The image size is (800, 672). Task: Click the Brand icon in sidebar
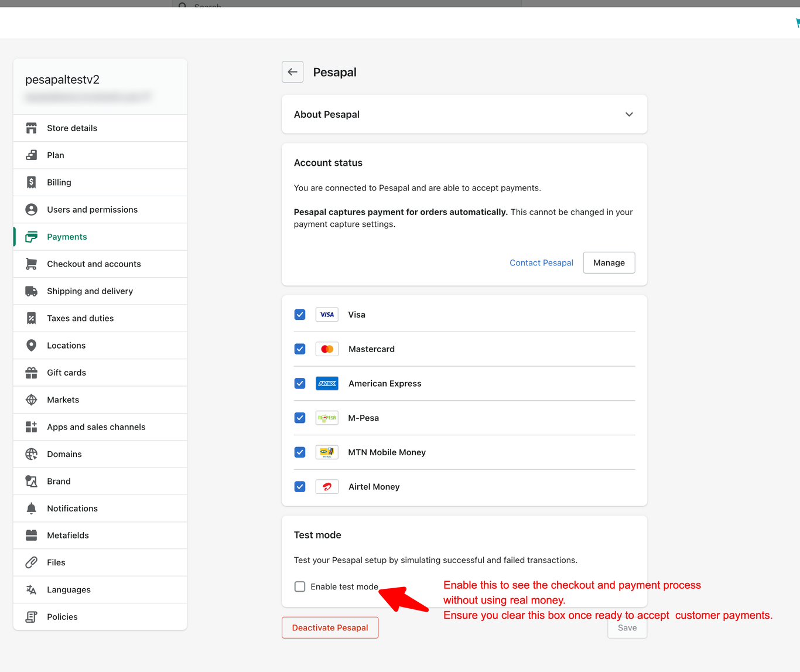pos(32,481)
